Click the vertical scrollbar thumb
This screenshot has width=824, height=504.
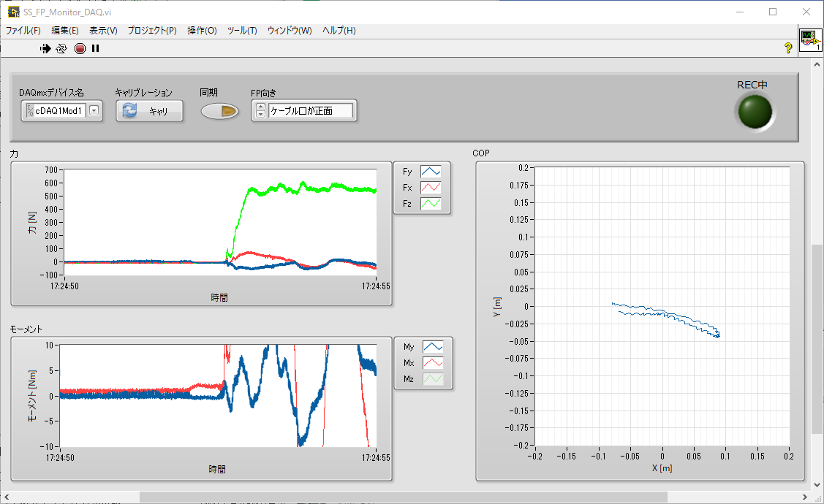pos(817,339)
